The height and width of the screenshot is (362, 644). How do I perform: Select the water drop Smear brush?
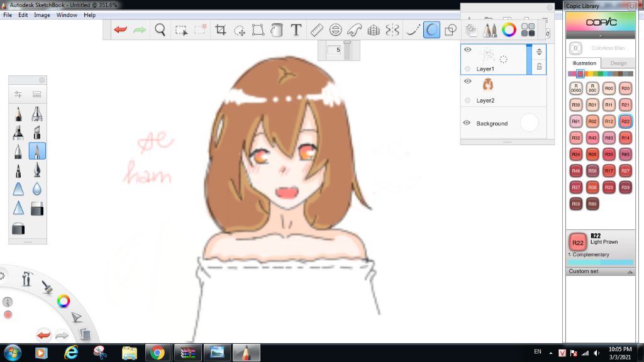[37, 189]
